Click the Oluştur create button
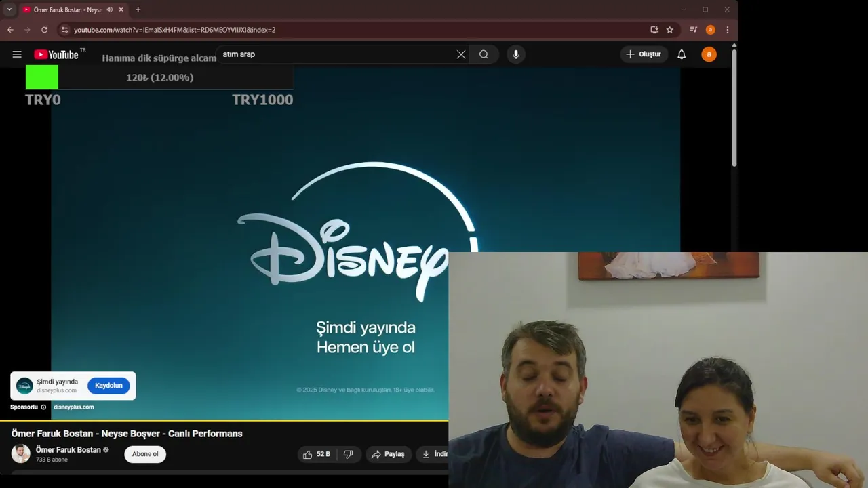868x488 pixels. [x=644, y=54]
